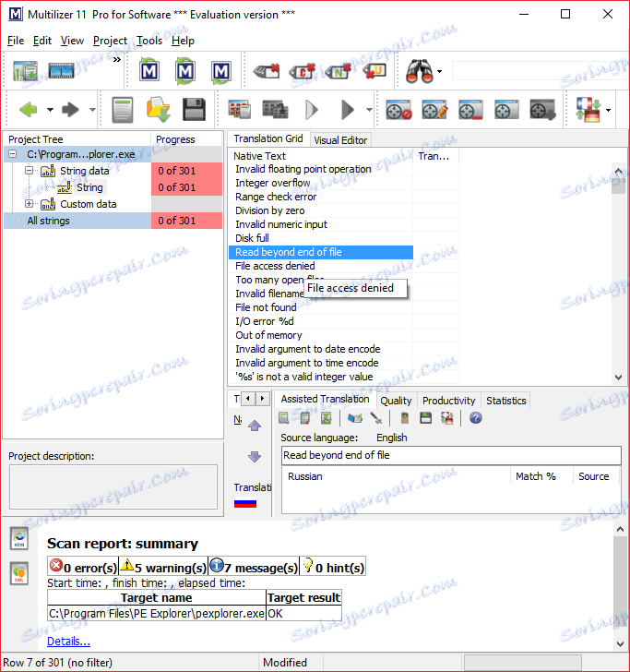Expand hidden toolbar buttons with the double chevron
Viewport: 630px width, 672px height.
pyautogui.click(x=117, y=60)
